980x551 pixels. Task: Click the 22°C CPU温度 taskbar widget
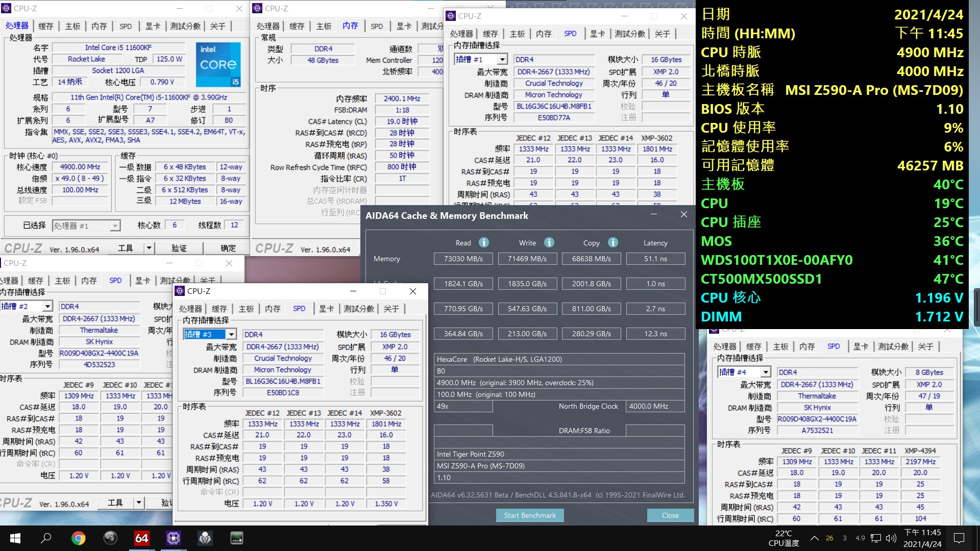pyautogui.click(x=784, y=538)
